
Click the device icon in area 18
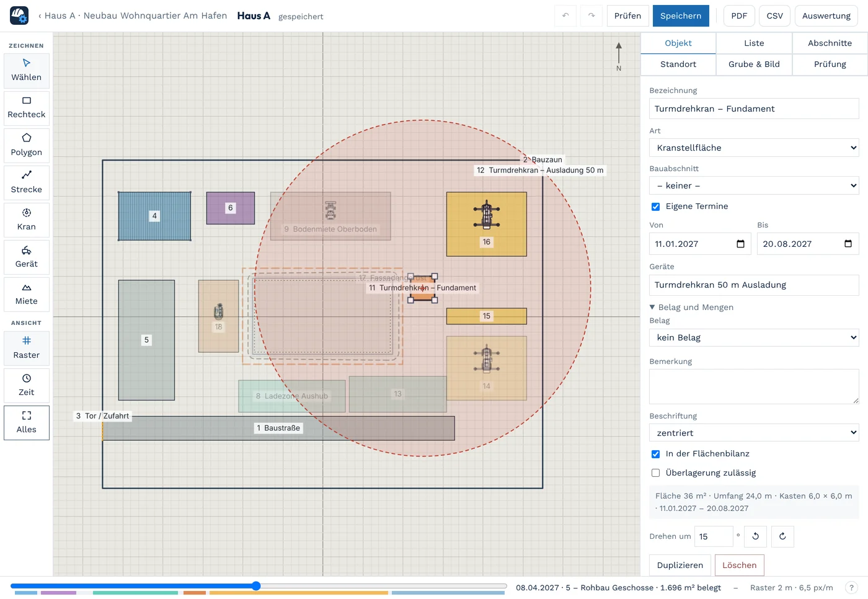point(218,311)
